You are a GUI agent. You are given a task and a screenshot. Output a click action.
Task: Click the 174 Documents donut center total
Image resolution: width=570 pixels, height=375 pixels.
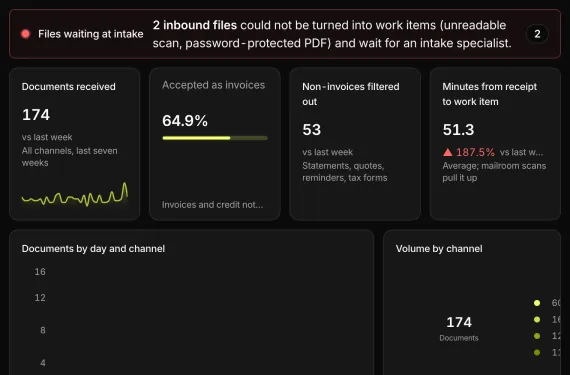click(459, 328)
